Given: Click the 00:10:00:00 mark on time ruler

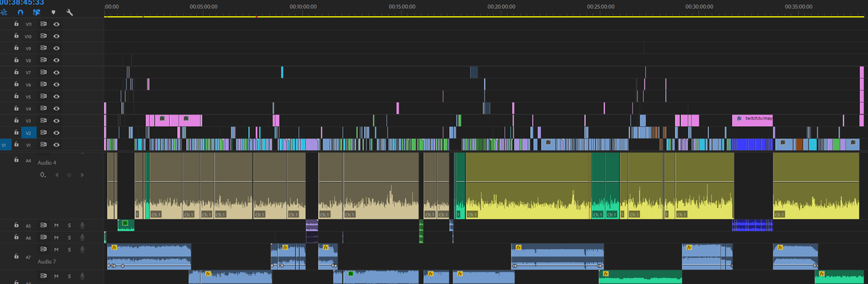Looking at the screenshot, I should point(302,6).
